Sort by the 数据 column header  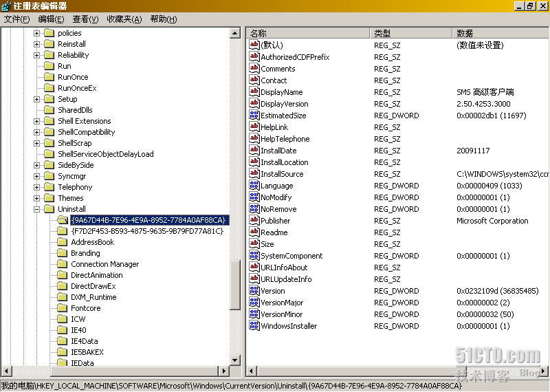pyautogui.click(x=501, y=33)
